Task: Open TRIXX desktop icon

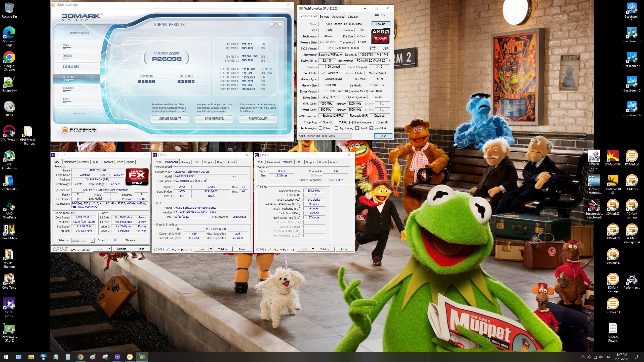Action: [x=9, y=109]
